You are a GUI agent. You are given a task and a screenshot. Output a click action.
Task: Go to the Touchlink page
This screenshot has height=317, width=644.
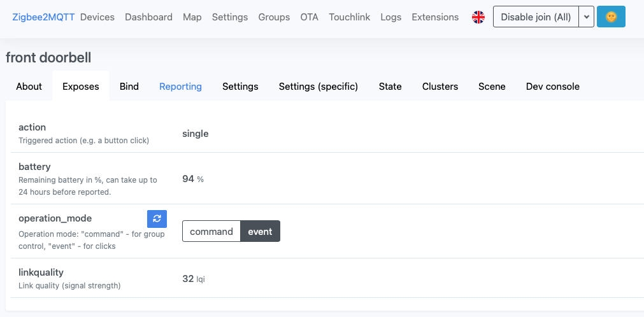click(349, 17)
